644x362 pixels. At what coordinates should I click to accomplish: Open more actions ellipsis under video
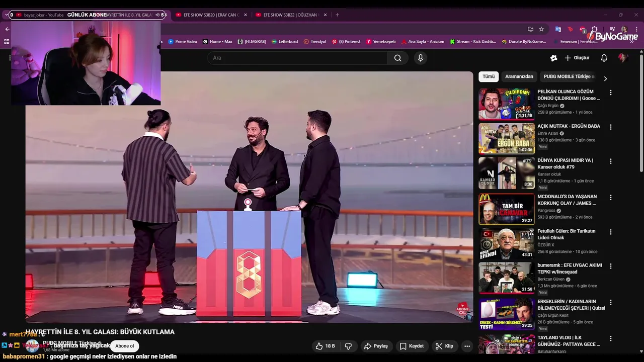pyautogui.click(x=467, y=346)
